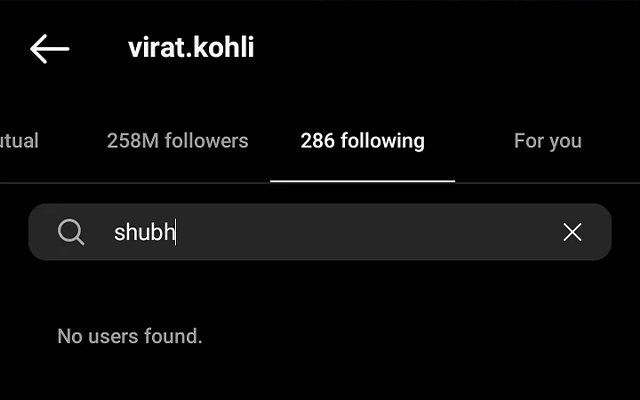Remove the shubh query using clear icon

(572, 232)
